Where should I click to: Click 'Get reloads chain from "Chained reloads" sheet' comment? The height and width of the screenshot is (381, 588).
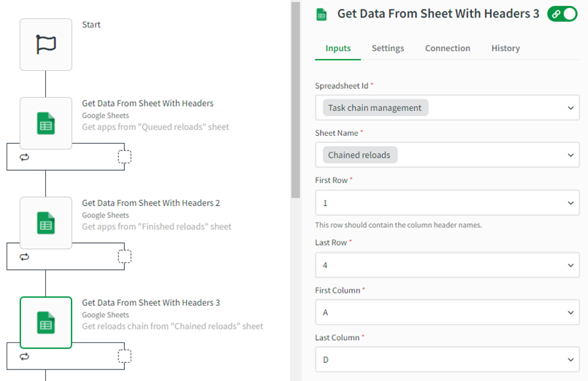(172, 326)
